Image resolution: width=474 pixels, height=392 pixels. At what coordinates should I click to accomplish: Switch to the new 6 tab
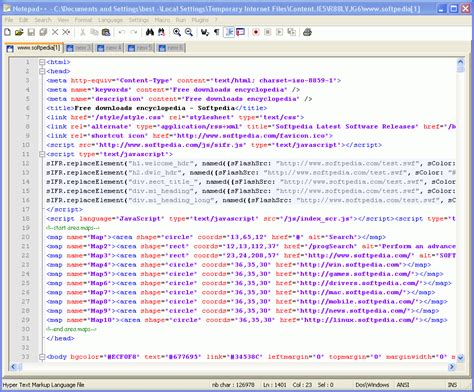(171, 48)
